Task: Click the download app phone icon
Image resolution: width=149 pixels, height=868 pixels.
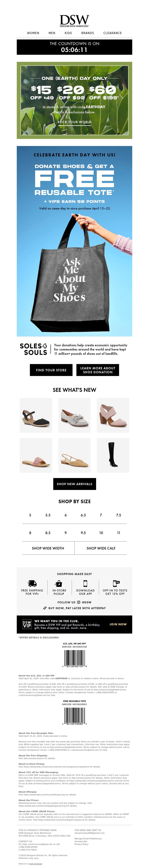Action: pos(85,583)
